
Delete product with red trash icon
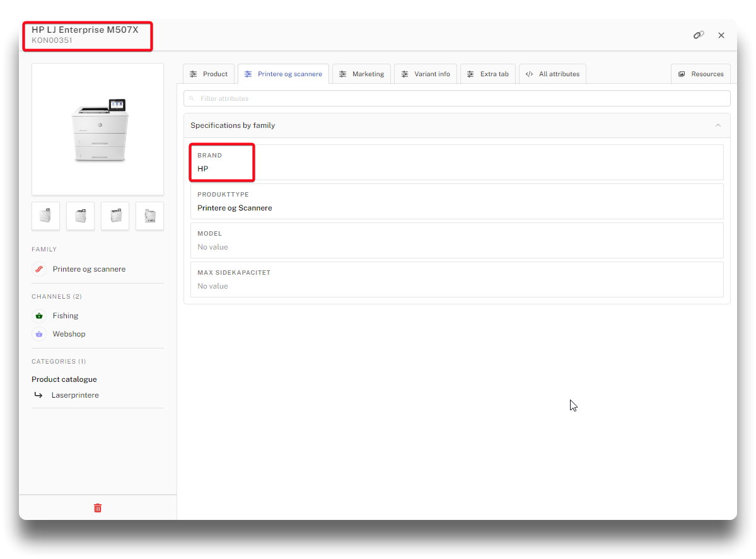tap(98, 508)
